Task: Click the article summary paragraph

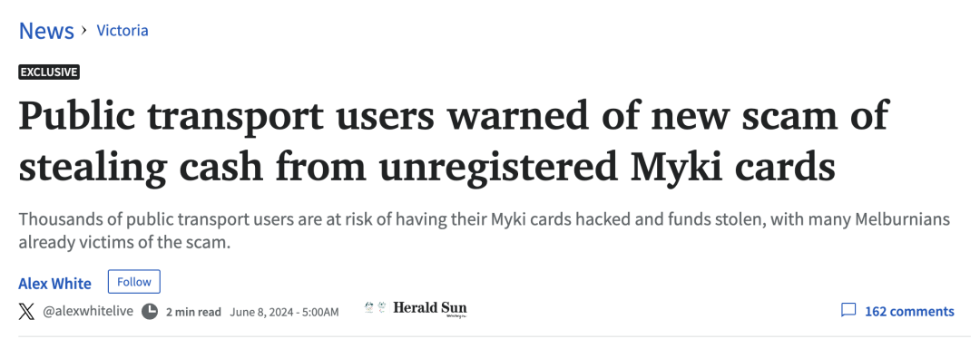Action: click(484, 230)
